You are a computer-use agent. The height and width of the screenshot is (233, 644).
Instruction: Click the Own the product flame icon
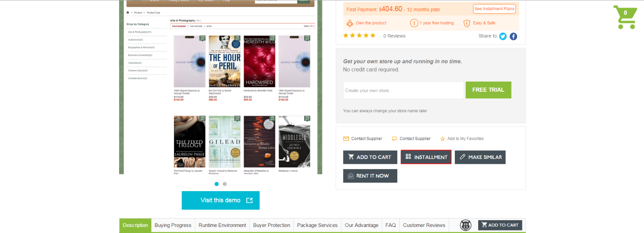[349, 23]
